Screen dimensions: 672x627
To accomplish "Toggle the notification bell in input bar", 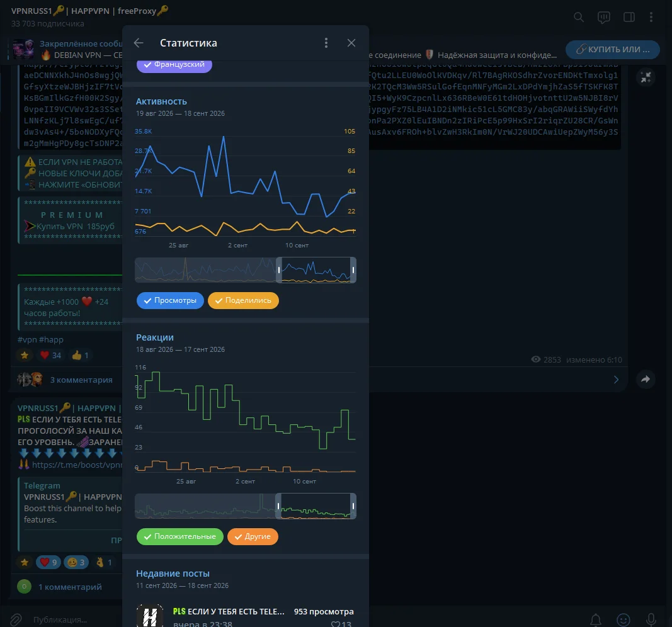I will [596, 619].
